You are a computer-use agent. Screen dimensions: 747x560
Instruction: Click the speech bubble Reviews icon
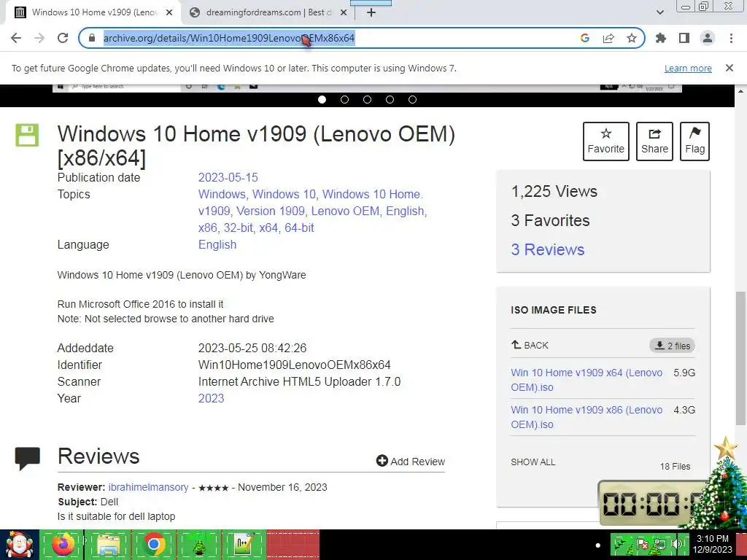pyautogui.click(x=27, y=458)
